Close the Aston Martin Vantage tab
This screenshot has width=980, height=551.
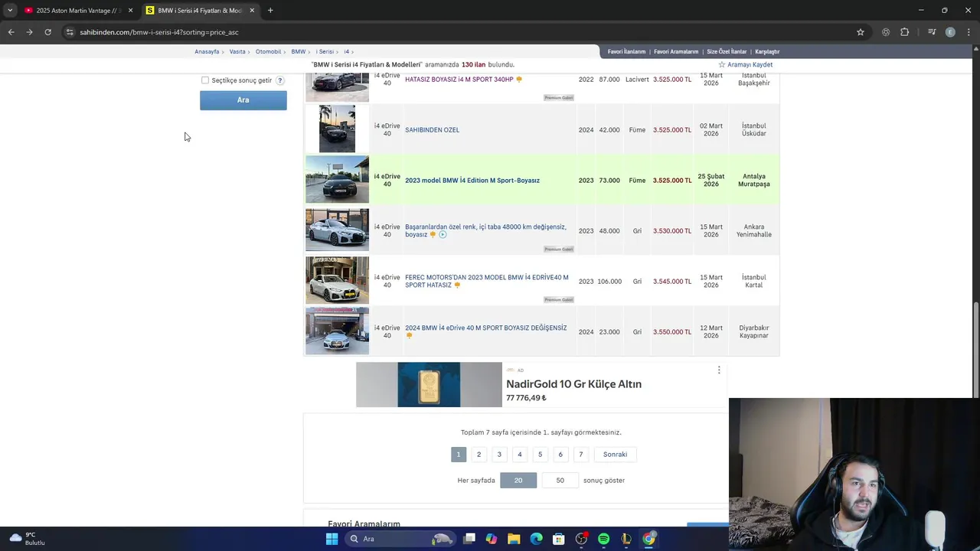pos(130,11)
